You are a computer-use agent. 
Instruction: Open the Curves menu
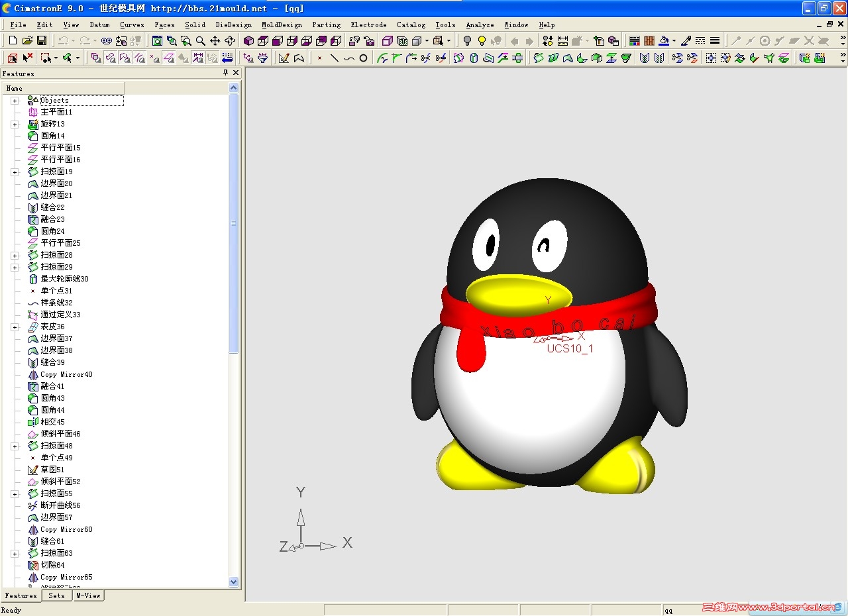coord(132,25)
